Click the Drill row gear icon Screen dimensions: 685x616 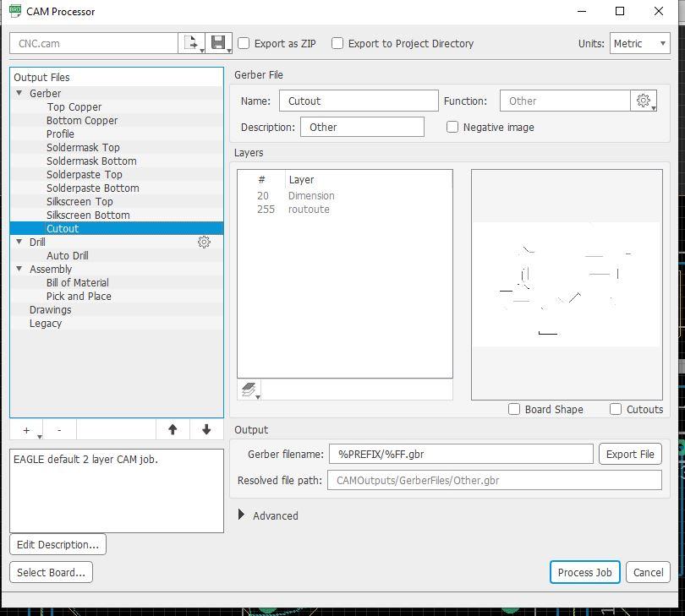[204, 242]
